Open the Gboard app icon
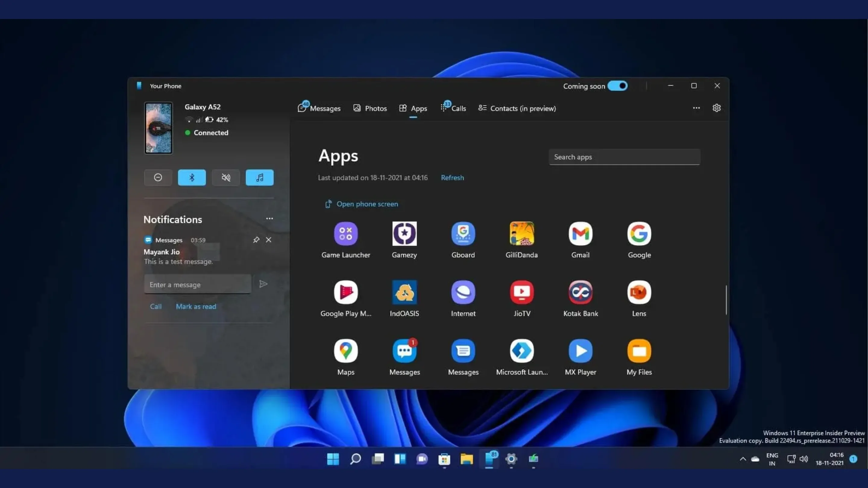This screenshot has height=488, width=868. (463, 240)
